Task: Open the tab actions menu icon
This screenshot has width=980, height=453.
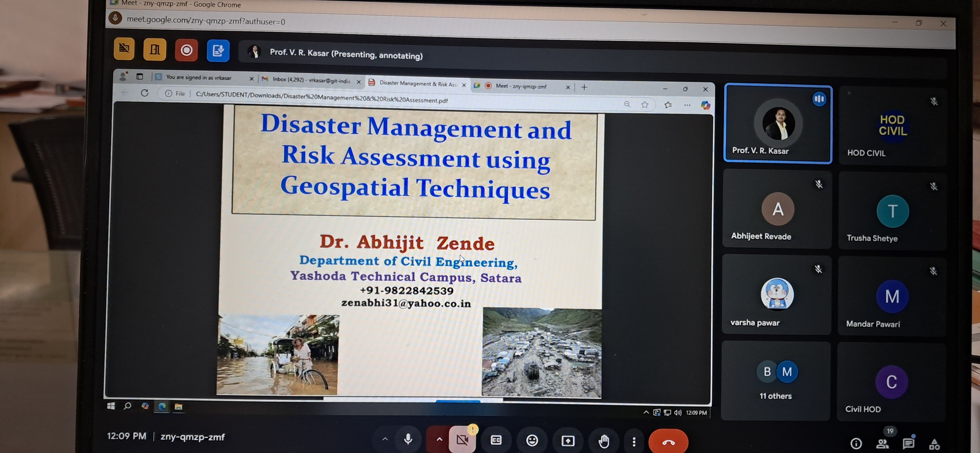Action: pyautogui.click(x=140, y=76)
